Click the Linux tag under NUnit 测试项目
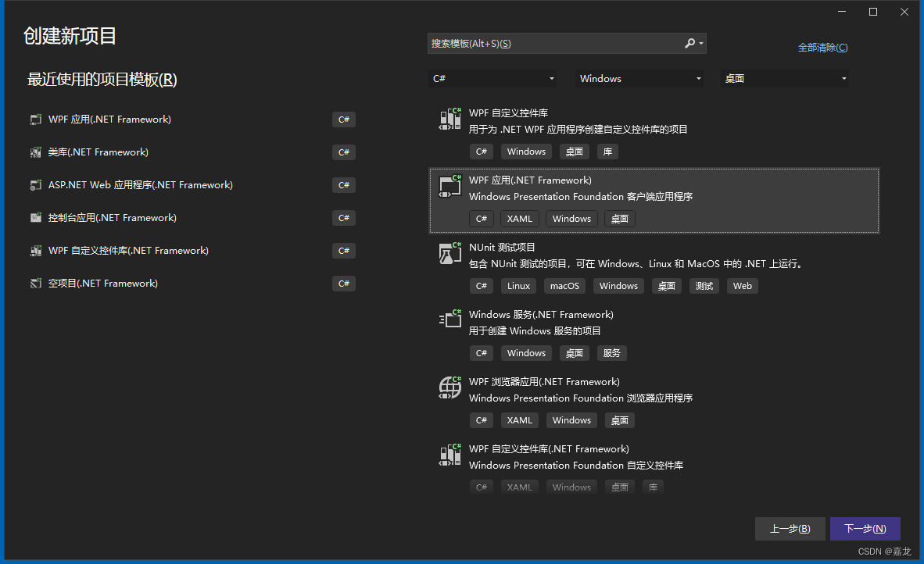The image size is (924, 564). click(x=518, y=286)
